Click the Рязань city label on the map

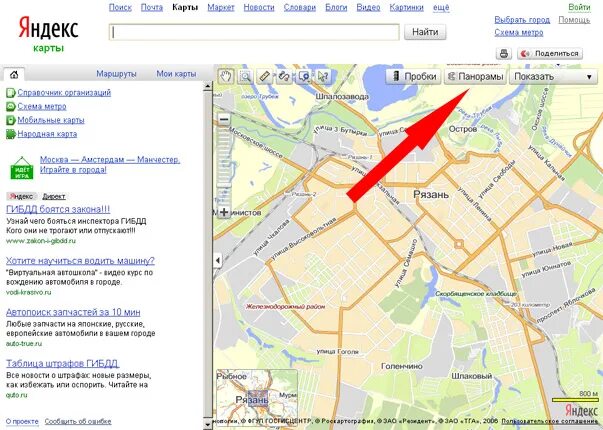pos(431,194)
